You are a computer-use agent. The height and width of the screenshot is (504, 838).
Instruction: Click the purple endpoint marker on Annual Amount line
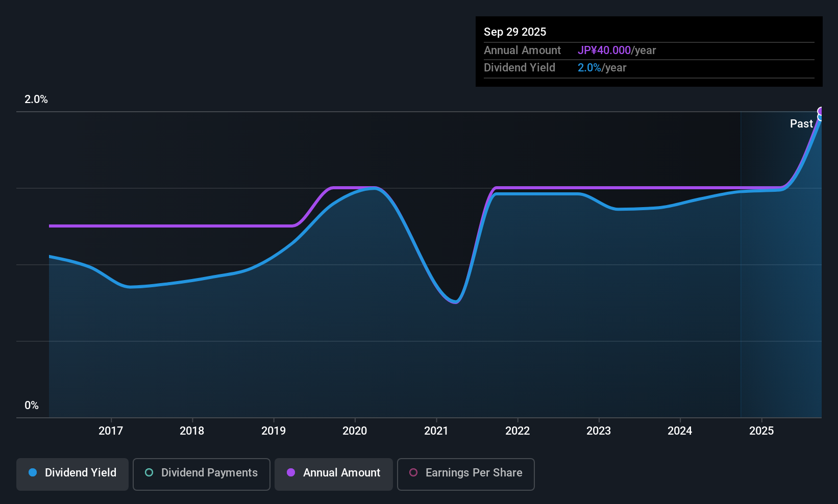click(821, 111)
